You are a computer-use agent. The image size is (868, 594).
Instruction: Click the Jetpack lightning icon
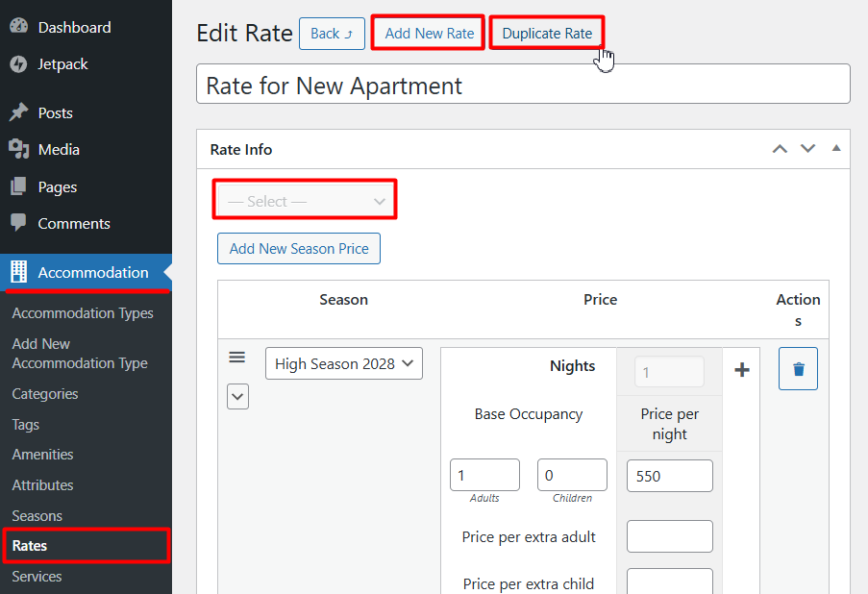point(18,64)
